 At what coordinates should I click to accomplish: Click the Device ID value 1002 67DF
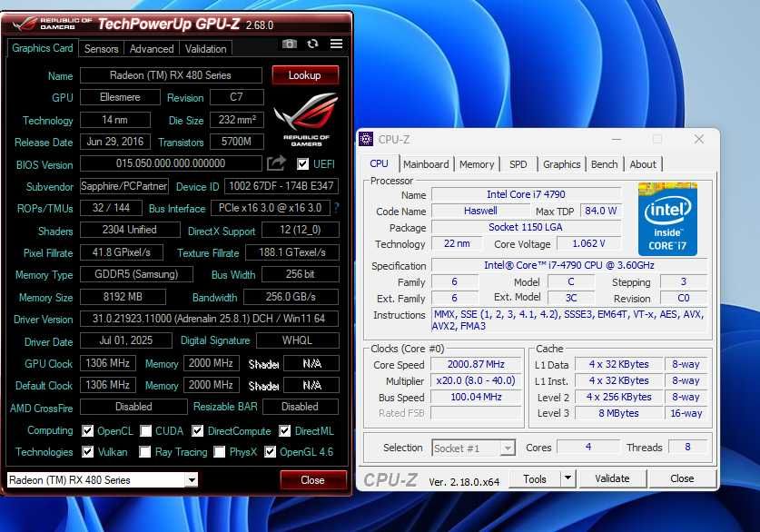click(x=281, y=186)
